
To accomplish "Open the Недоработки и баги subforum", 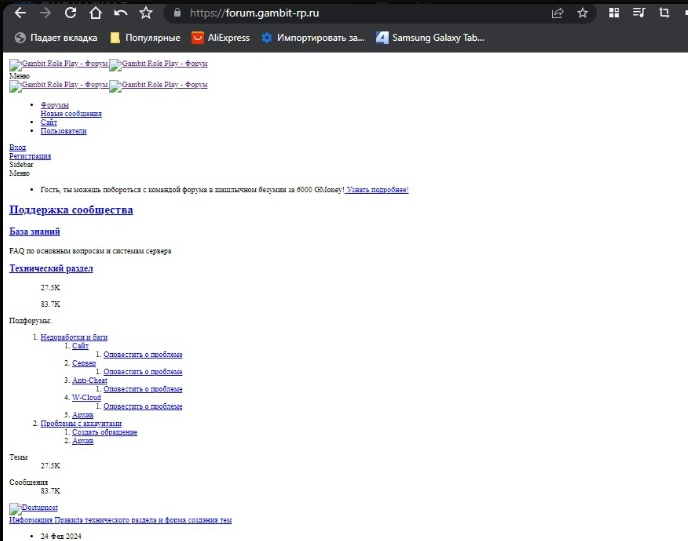I will [x=73, y=338].
